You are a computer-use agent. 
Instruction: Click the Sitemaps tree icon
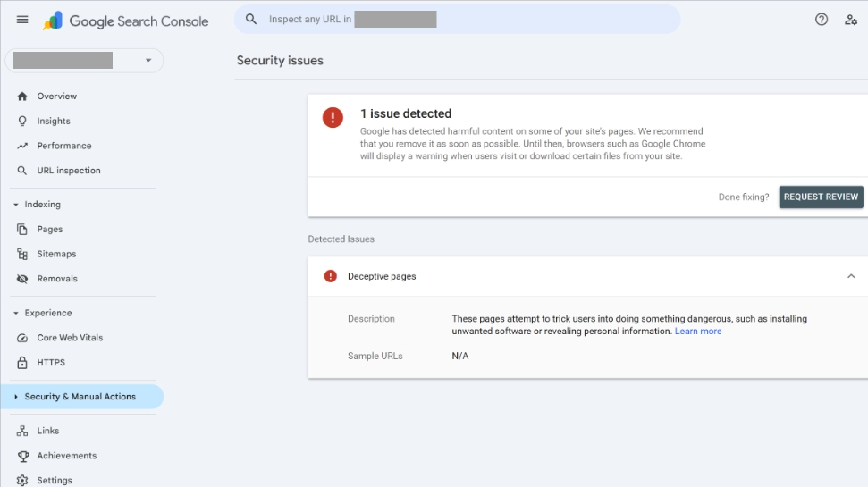[22, 254]
